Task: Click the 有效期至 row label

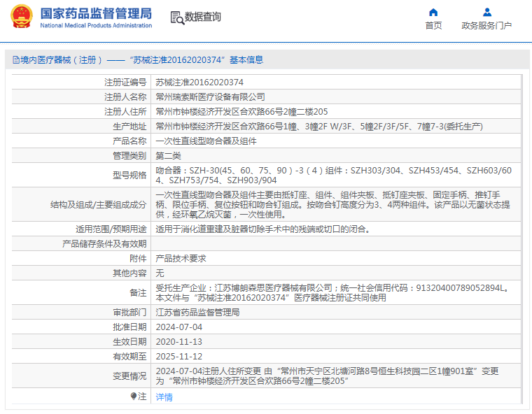Action: pos(129,357)
